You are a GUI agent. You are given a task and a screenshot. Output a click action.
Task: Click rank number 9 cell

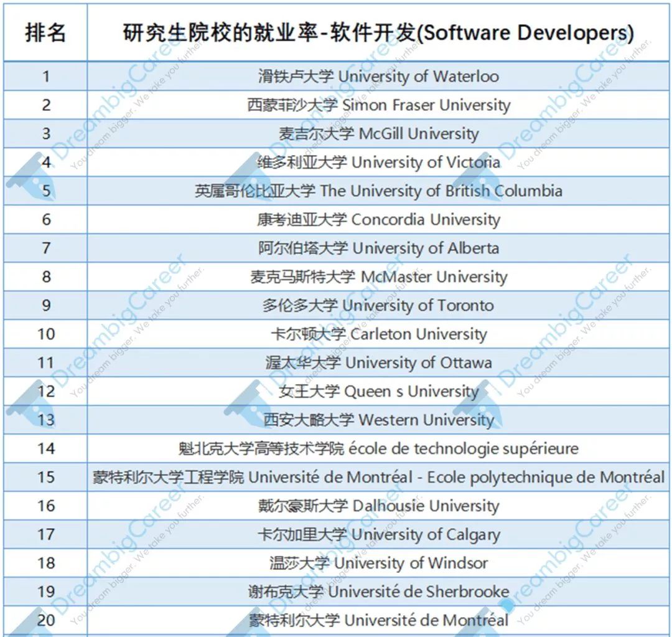pos(46,305)
